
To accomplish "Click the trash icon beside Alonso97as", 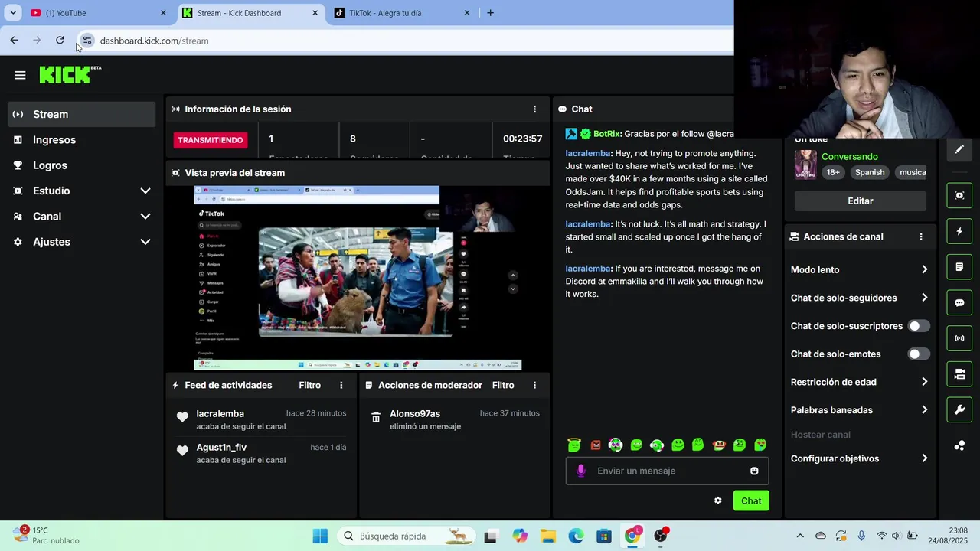I will tap(376, 417).
